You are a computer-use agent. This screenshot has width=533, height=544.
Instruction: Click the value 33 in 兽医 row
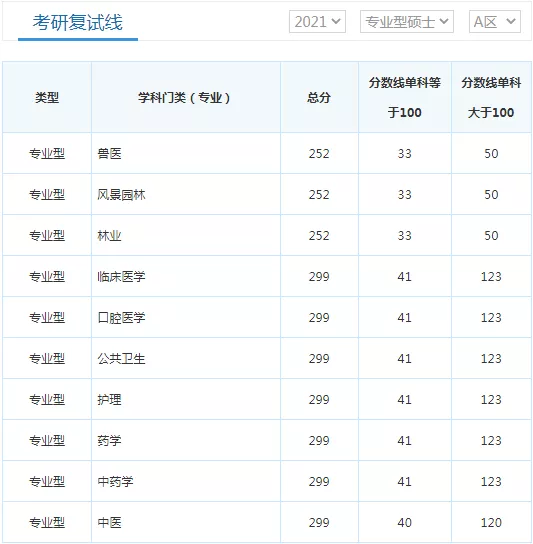click(405, 153)
